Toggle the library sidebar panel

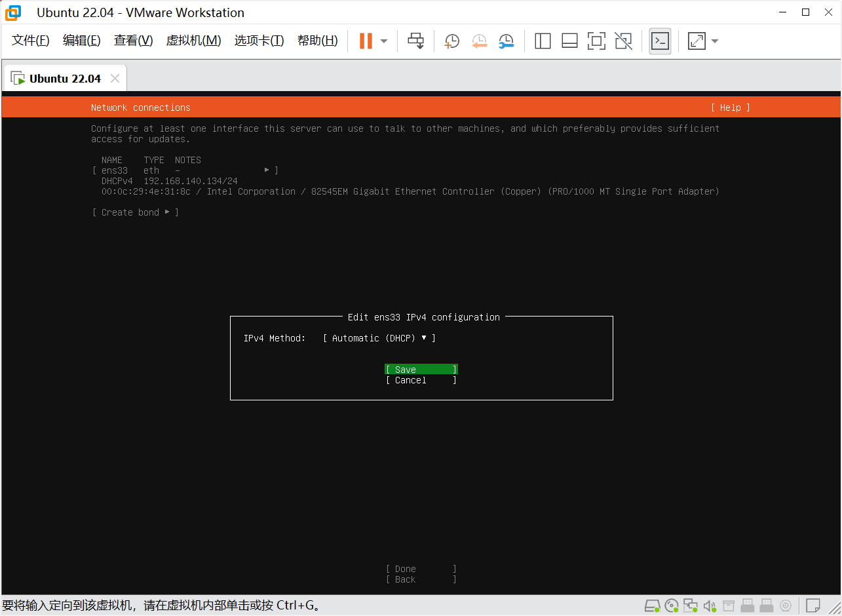coord(543,41)
